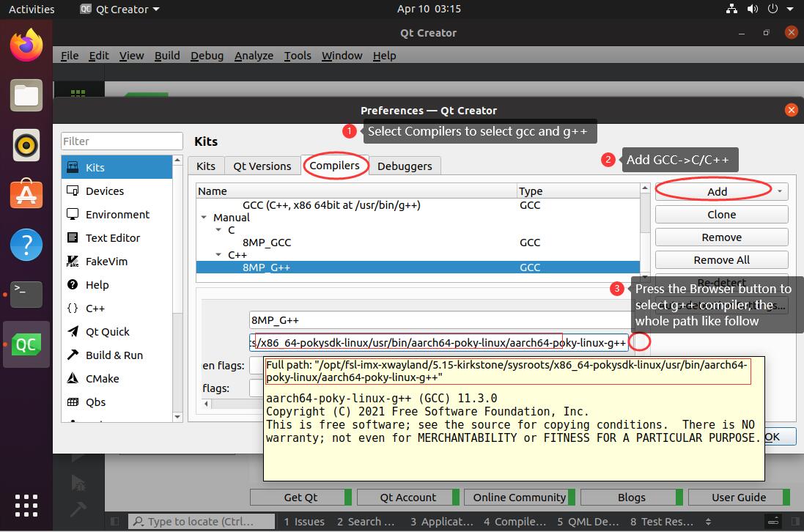Image resolution: width=804 pixels, height=532 pixels.
Task: Open Help preferences category
Action: (117, 285)
